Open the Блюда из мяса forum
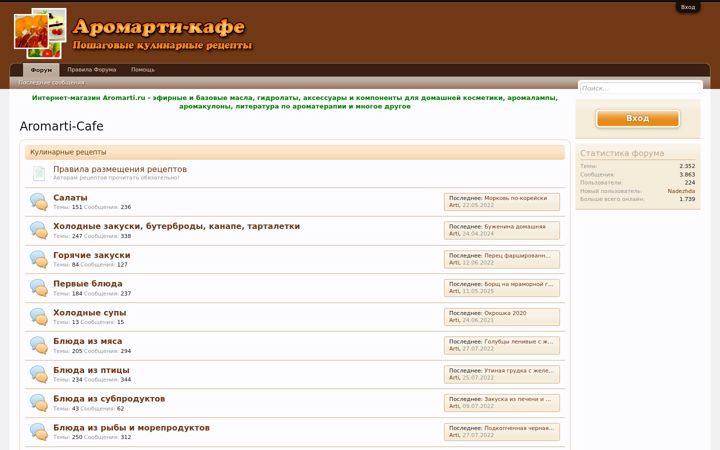 click(88, 341)
